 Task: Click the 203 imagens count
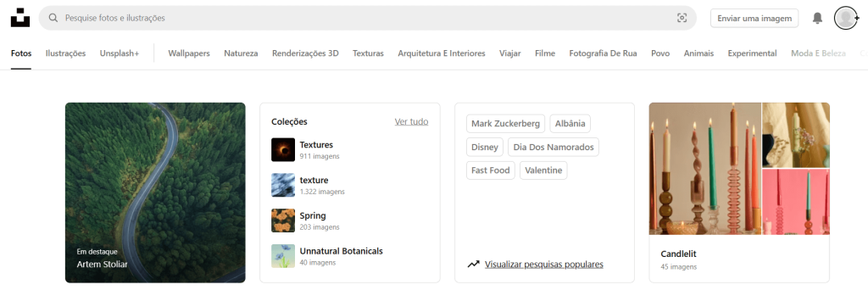(x=320, y=227)
